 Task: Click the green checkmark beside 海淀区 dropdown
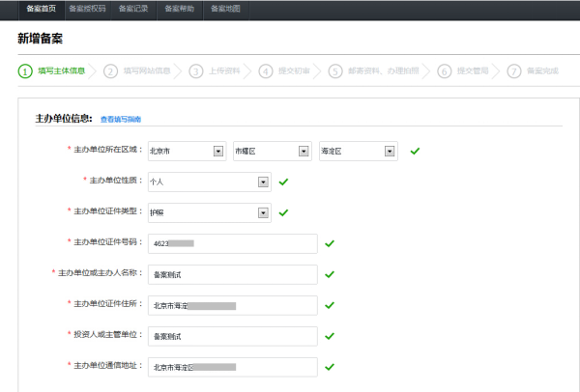(415, 151)
